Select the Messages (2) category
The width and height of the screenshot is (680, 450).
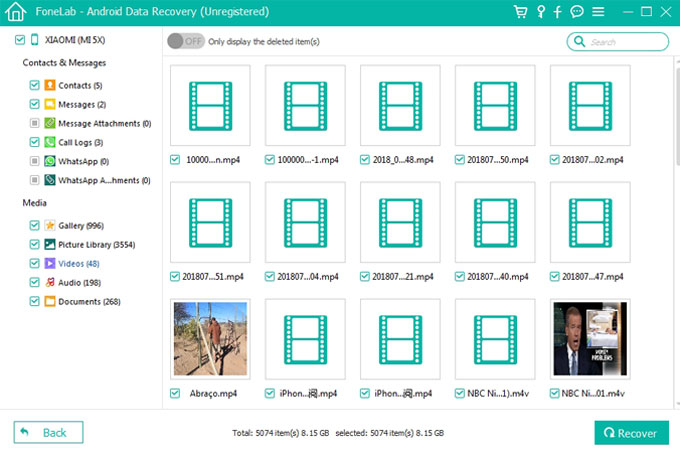pos(82,104)
